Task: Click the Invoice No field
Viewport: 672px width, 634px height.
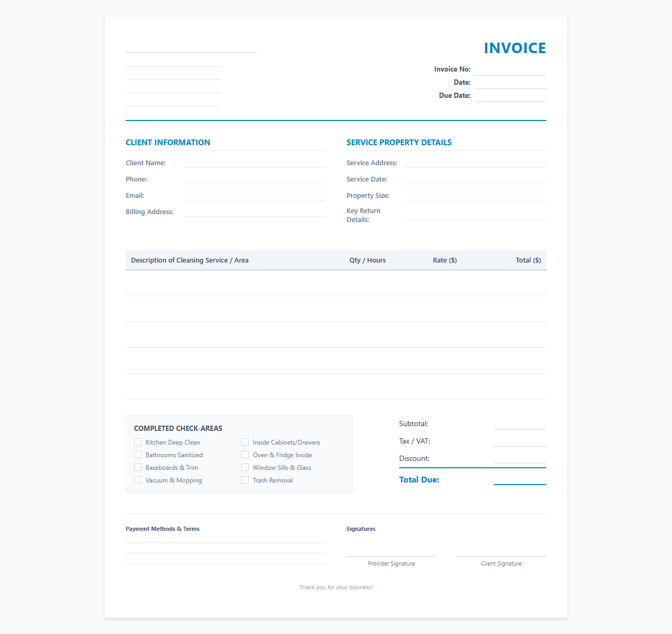Action: coord(511,69)
